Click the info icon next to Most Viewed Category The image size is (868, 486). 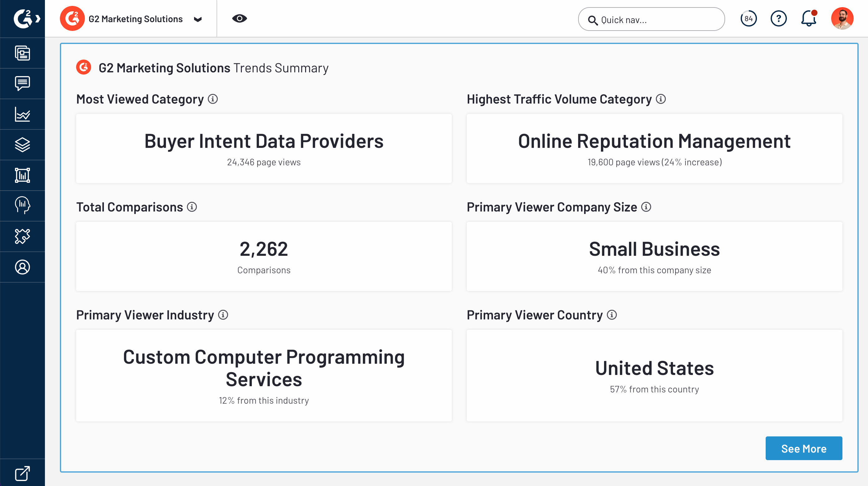coord(212,99)
